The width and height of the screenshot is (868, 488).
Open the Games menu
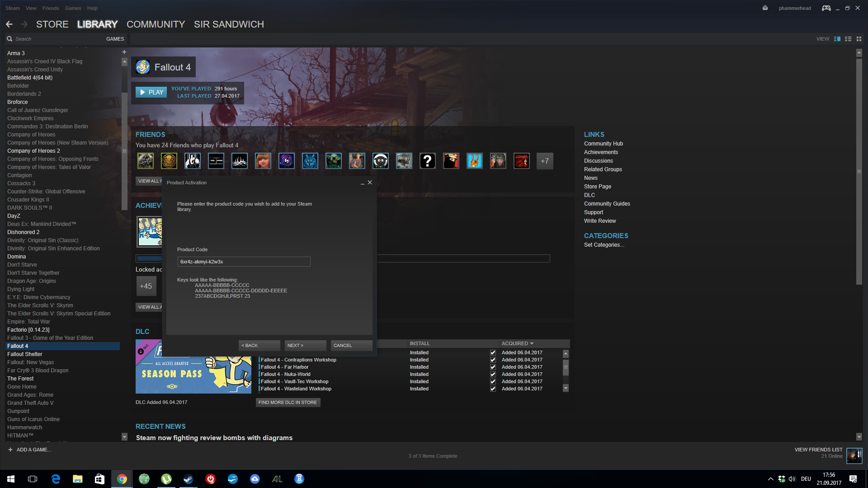(x=73, y=8)
